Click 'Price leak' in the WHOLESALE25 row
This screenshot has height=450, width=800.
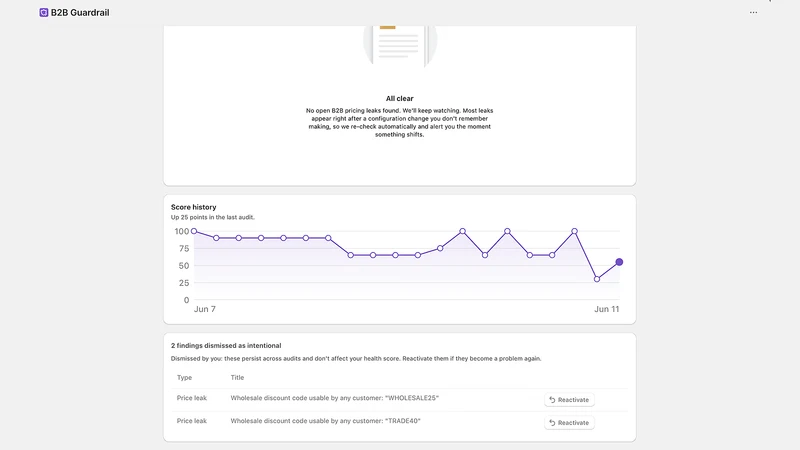[192, 398]
